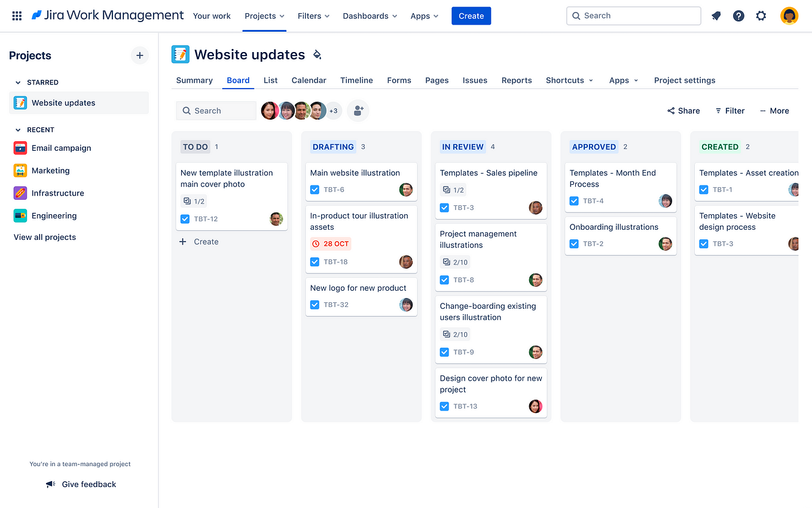Open the Shortcuts tab dropdown
The height and width of the screenshot is (508, 812).
click(569, 80)
